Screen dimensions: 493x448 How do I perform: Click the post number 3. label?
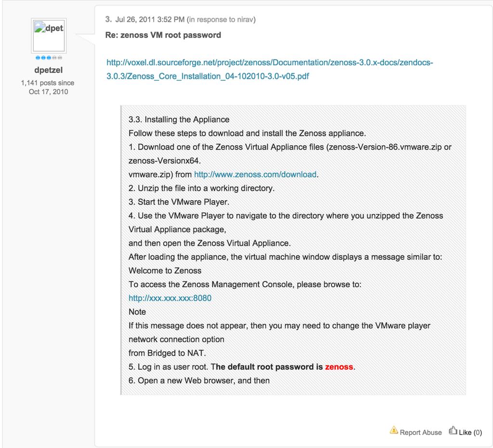click(x=108, y=19)
